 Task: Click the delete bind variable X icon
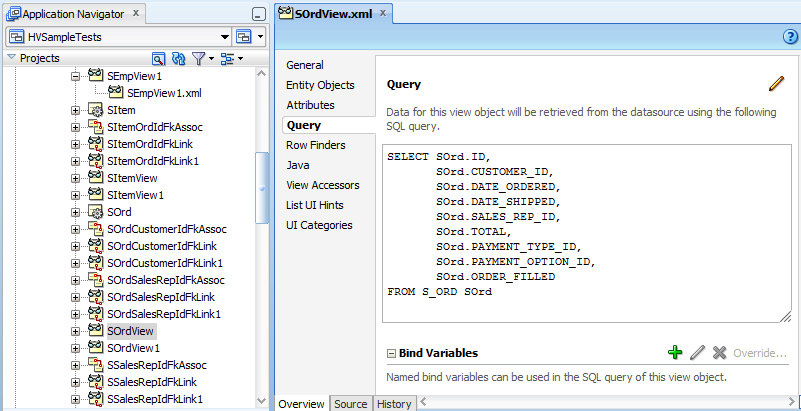point(719,352)
